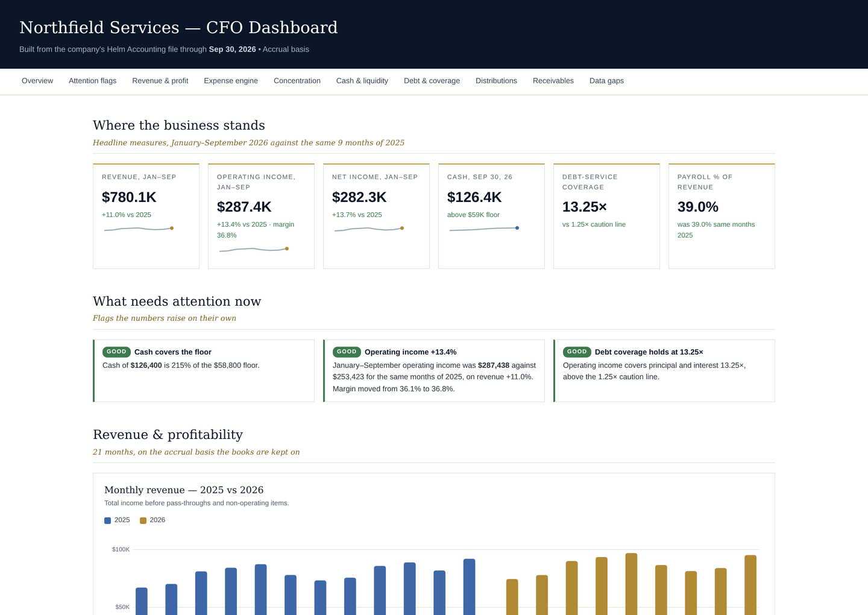Click the revenue card sparkline
Viewport: 868px width, 615px height.
(139, 229)
